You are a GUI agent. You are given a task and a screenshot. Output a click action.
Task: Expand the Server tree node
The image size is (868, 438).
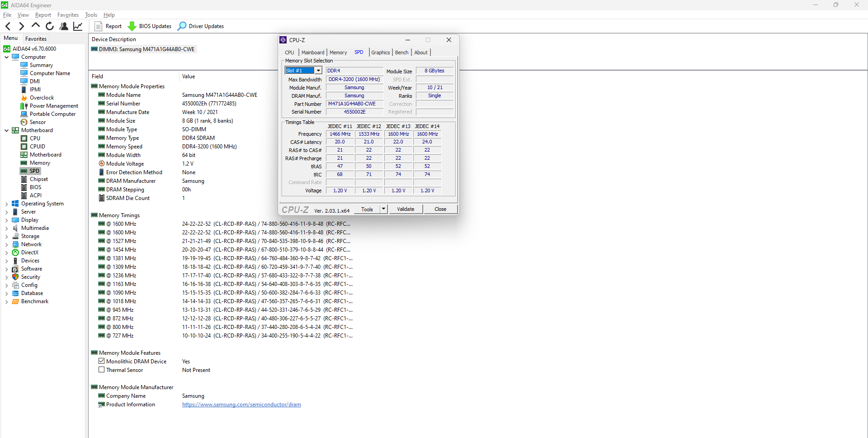[x=7, y=212]
